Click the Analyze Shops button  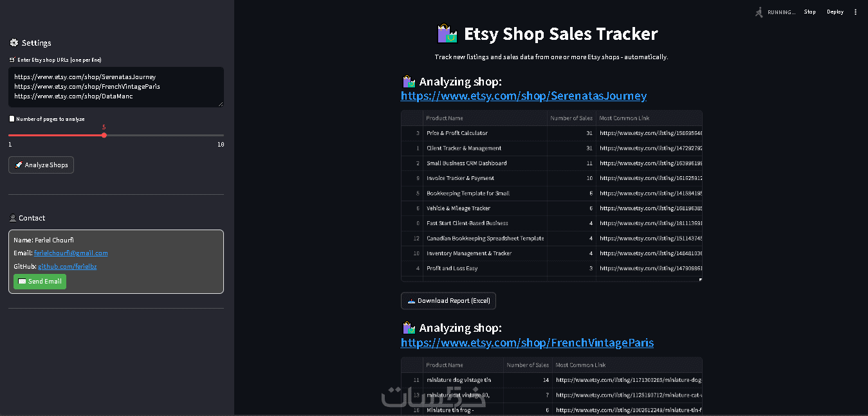point(41,165)
